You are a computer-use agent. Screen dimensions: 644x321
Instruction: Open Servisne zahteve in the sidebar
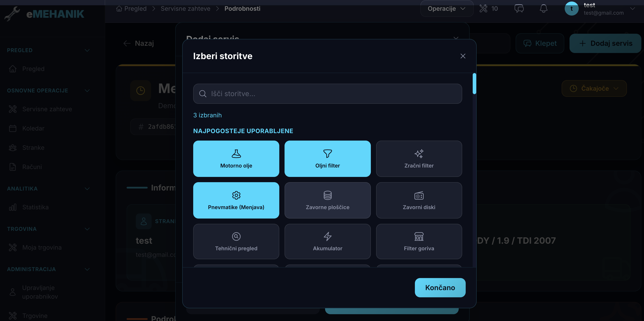(47, 109)
